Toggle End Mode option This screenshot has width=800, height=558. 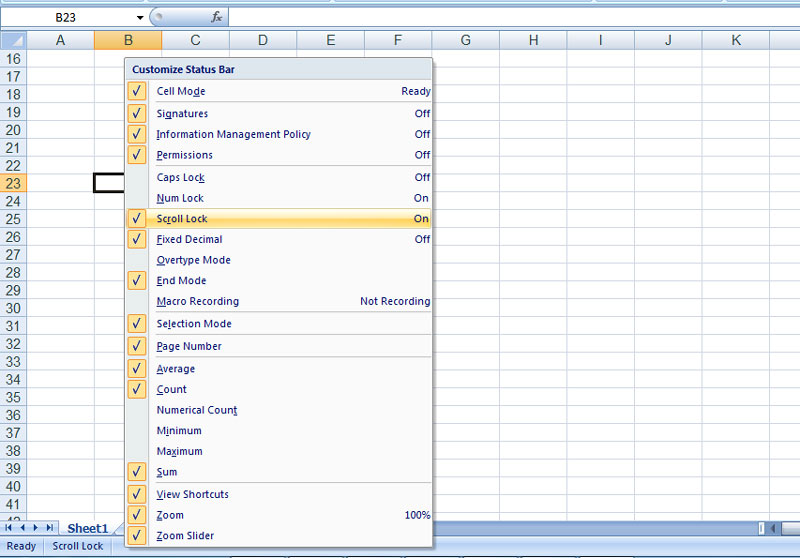(279, 281)
